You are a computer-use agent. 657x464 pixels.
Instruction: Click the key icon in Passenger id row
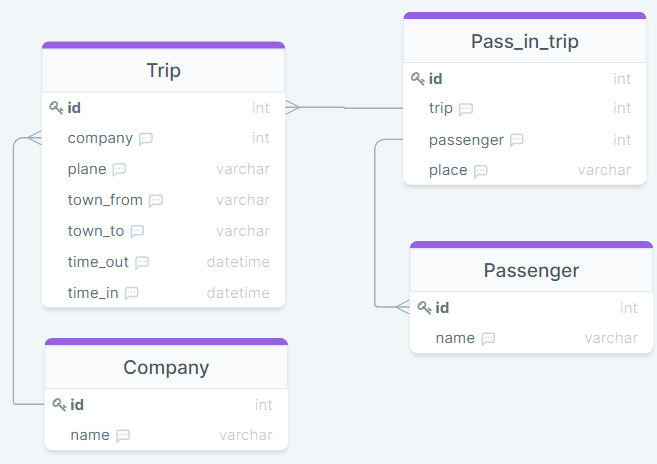click(424, 308)
